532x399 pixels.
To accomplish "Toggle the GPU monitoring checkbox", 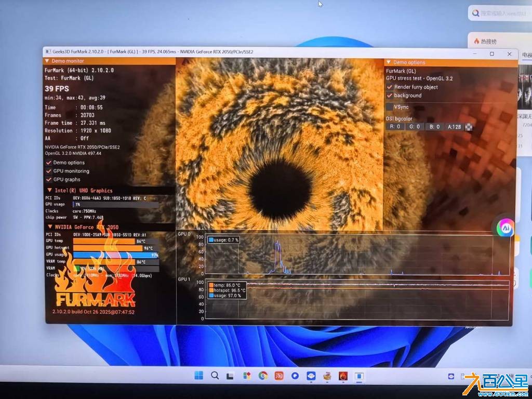I will 49,171.
